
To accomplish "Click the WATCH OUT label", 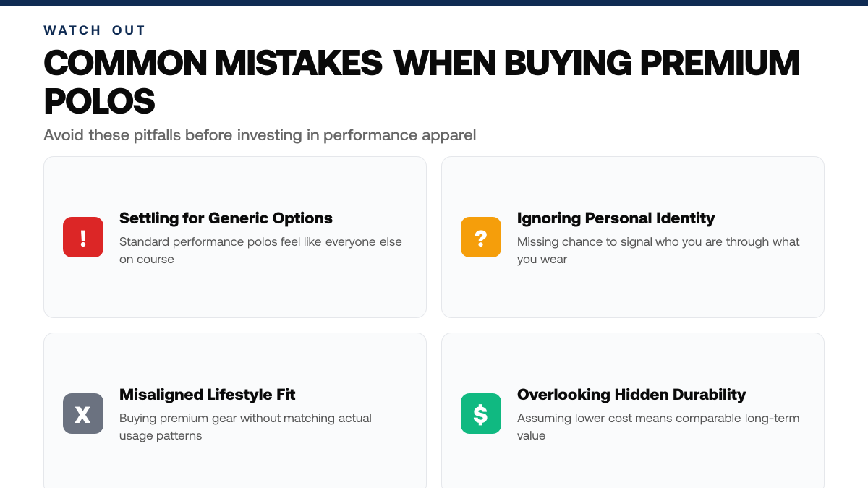I will pos(95,30).
